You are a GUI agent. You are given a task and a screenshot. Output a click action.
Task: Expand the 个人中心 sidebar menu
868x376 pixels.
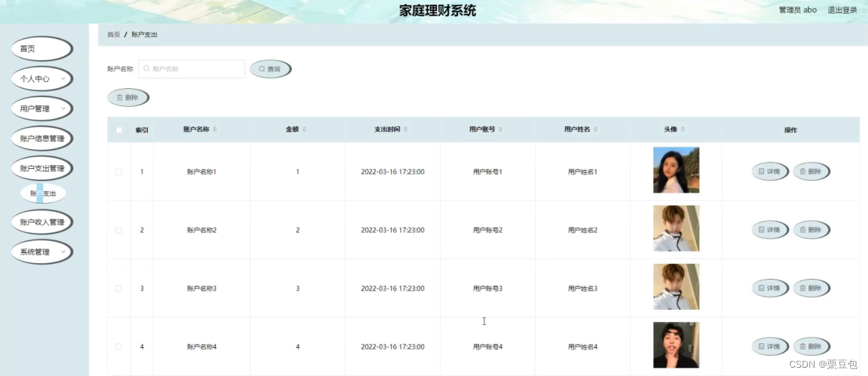41,79
